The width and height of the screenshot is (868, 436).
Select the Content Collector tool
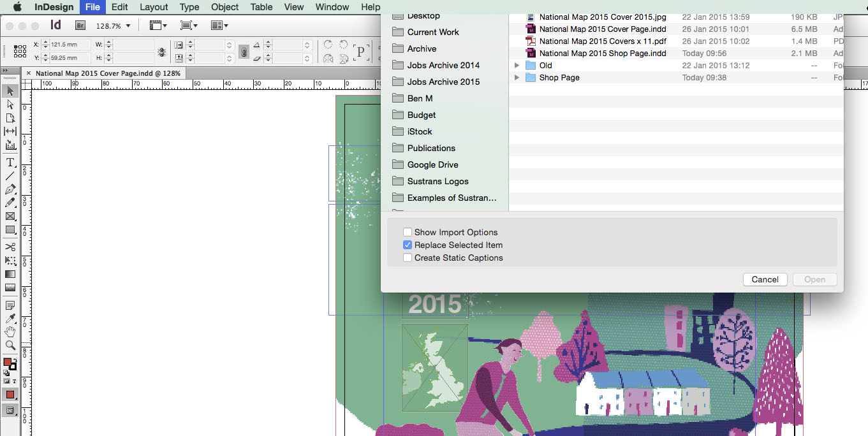pos(10,145)
